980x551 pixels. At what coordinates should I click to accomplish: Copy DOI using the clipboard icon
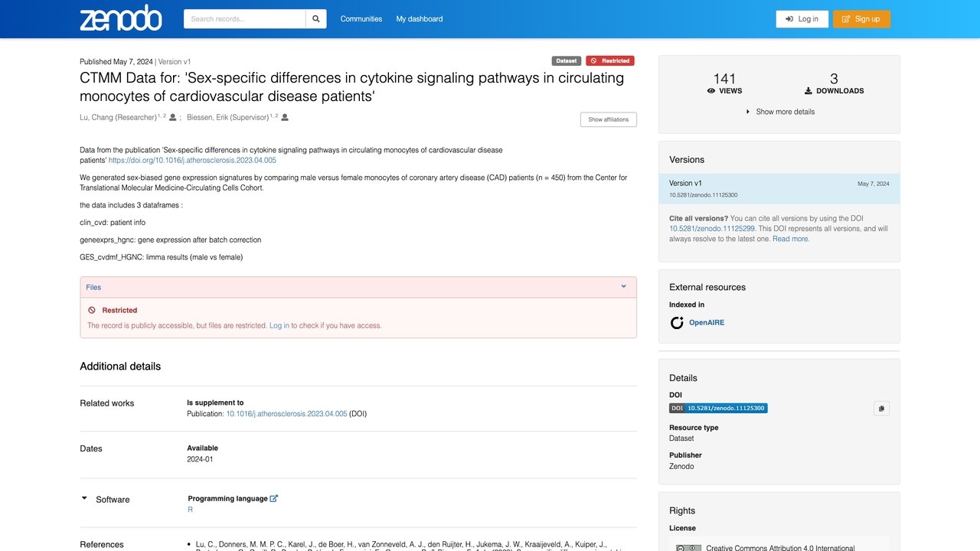(881, 409)
